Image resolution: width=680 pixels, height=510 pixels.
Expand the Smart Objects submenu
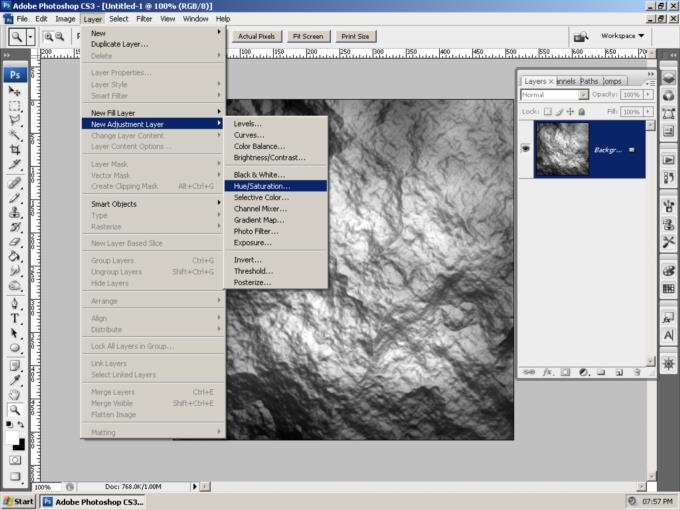point(154,204)
